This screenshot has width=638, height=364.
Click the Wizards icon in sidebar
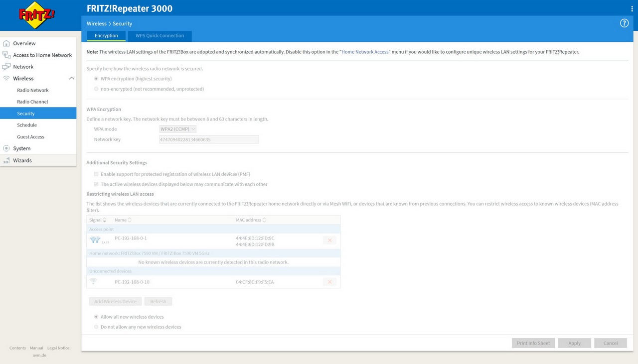(6, 160)
